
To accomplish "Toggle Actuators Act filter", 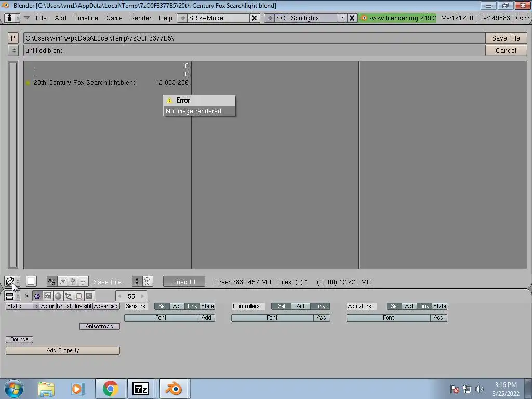I will point(409,306).
